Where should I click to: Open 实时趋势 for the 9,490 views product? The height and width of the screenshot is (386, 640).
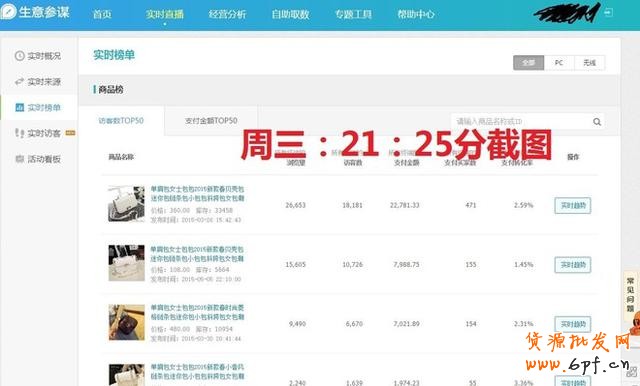click(573, 324)
